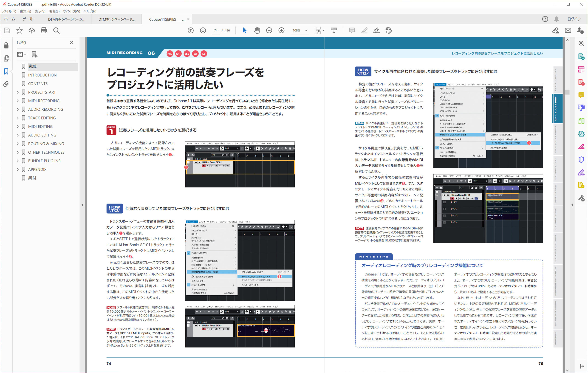Click the ログイン button

tap(574, 19)
